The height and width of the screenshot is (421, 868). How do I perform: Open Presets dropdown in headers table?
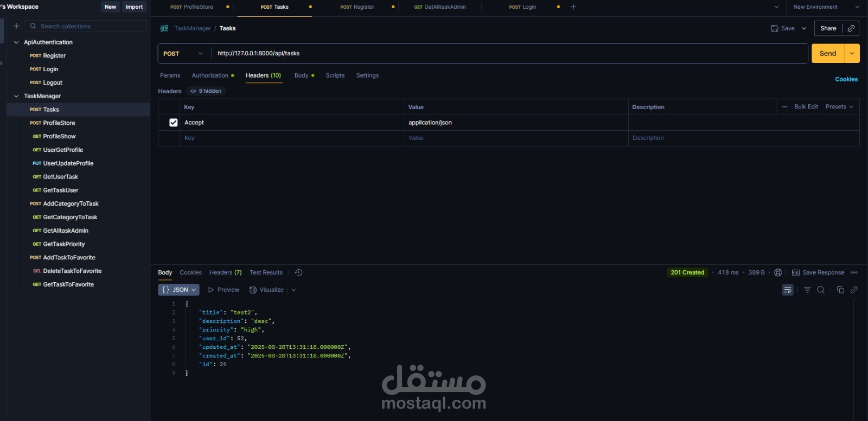pos(839,107)
